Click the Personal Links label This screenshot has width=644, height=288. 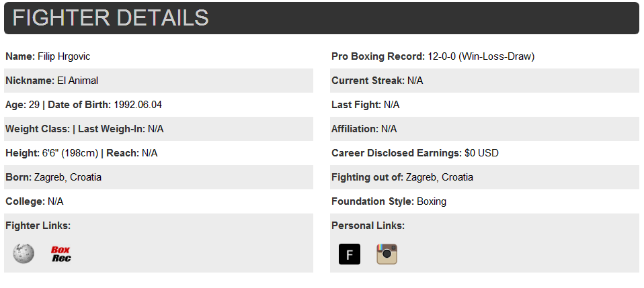[x=368, y=226]
